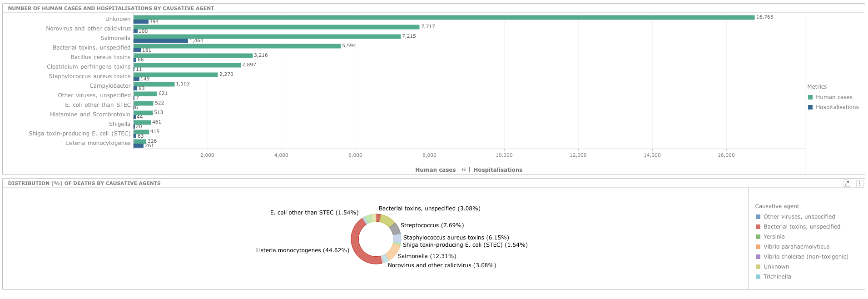Select the Hospitalisations axis title
868x299 pixels.
(x=498, y=170)
